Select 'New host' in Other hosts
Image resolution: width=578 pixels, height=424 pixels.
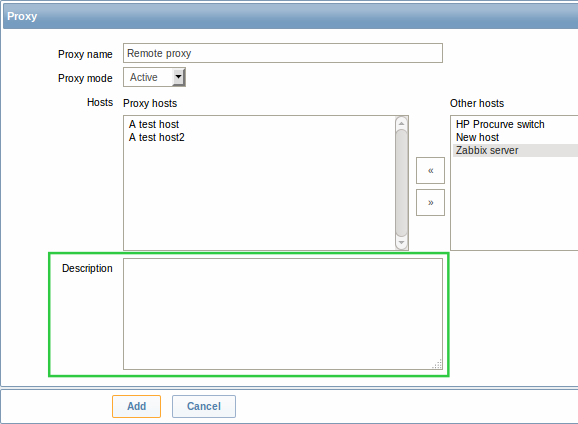[477, 137]
